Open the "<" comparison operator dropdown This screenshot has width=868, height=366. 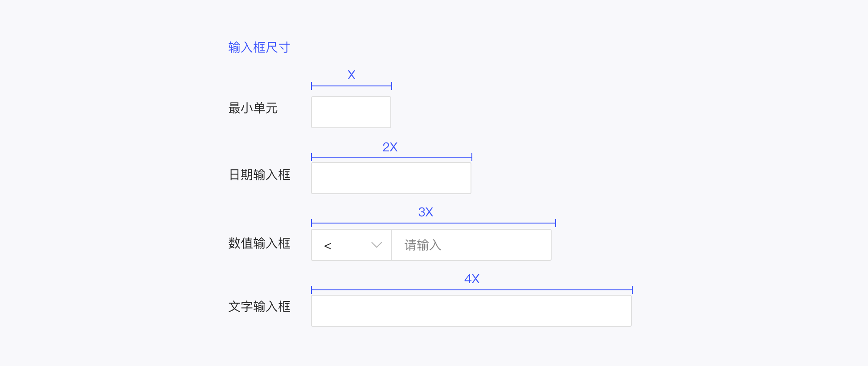(351, 245)
